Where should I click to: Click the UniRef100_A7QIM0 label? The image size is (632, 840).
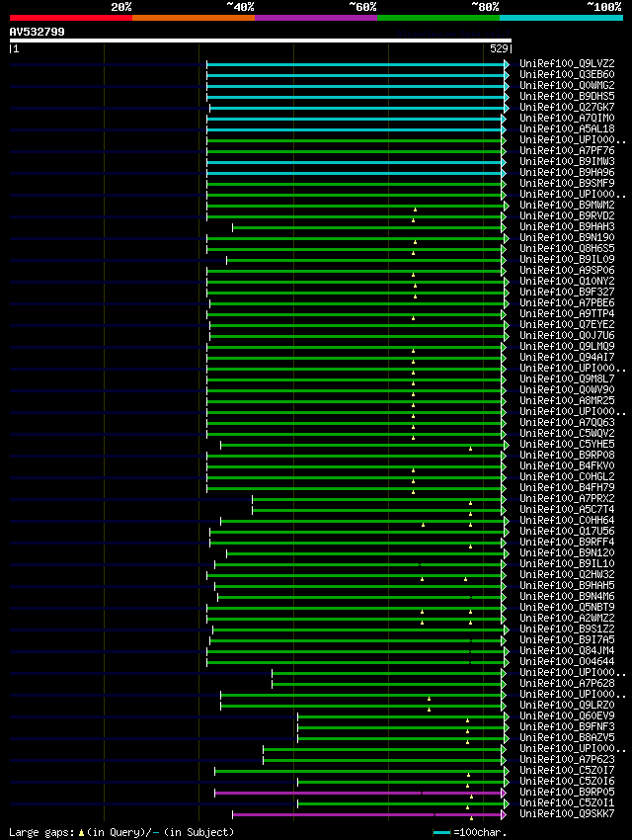tap(567, 118)
